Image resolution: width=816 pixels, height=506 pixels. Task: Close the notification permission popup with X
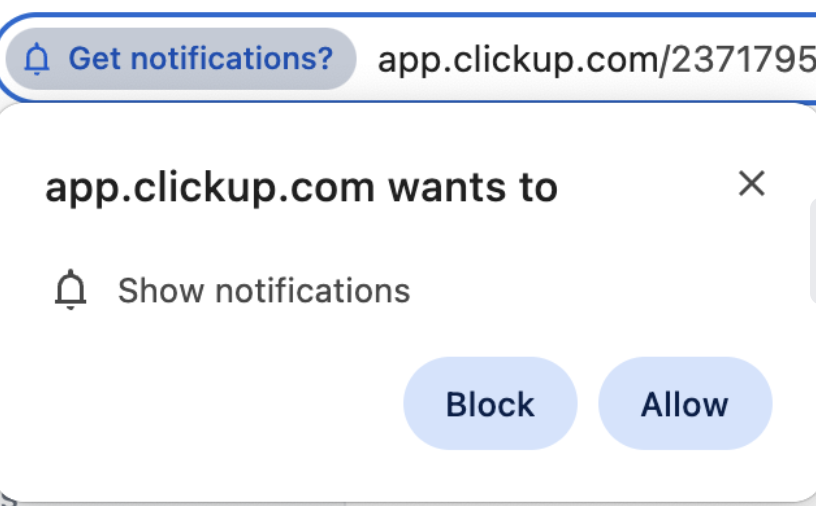[751, 183]
